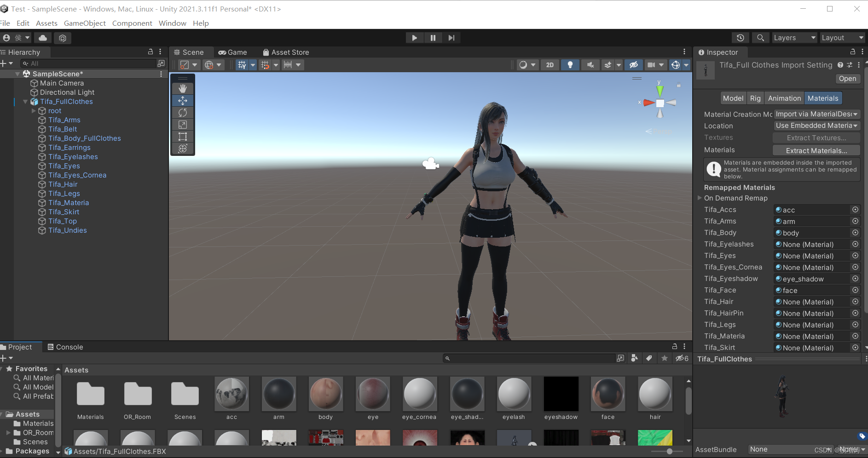Select the Rect transform tool
This screenshot has height=458, width=868.
(x=183, y=136)
